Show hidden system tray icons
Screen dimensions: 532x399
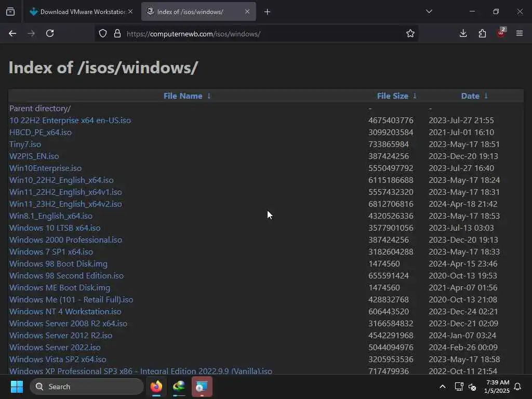click(x=443, y=387)
